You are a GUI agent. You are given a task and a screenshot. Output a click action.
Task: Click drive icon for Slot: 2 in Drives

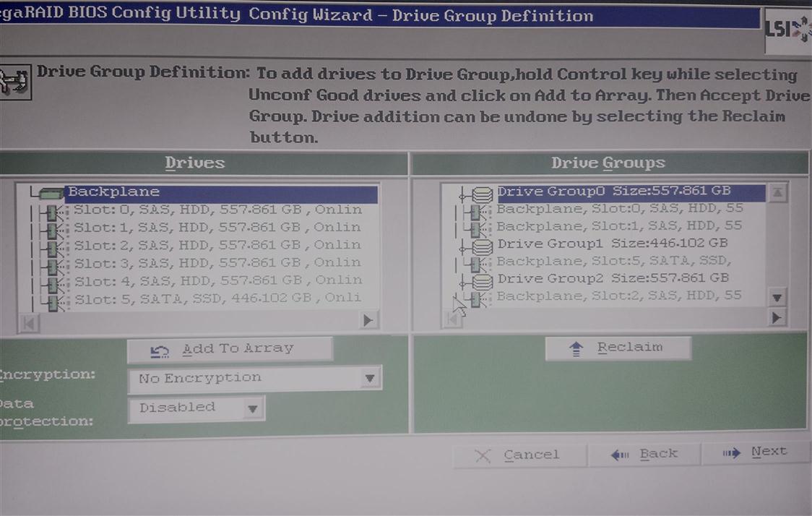click(x=56, y=248)
